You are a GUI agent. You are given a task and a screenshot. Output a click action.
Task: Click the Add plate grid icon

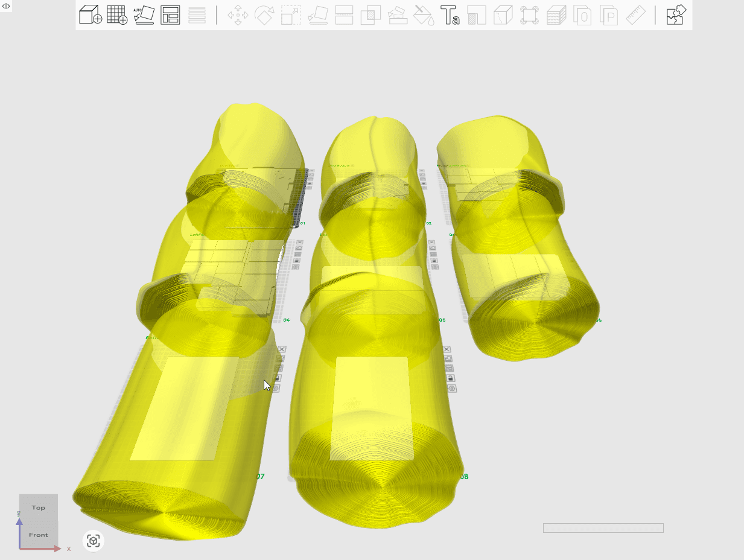117,14
